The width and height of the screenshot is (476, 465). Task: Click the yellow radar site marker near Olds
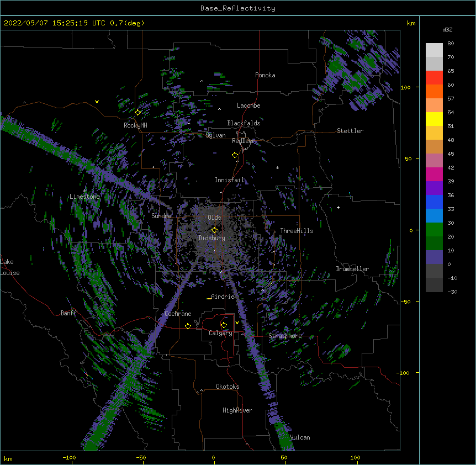pyautogui.click(x=214, y=230)
